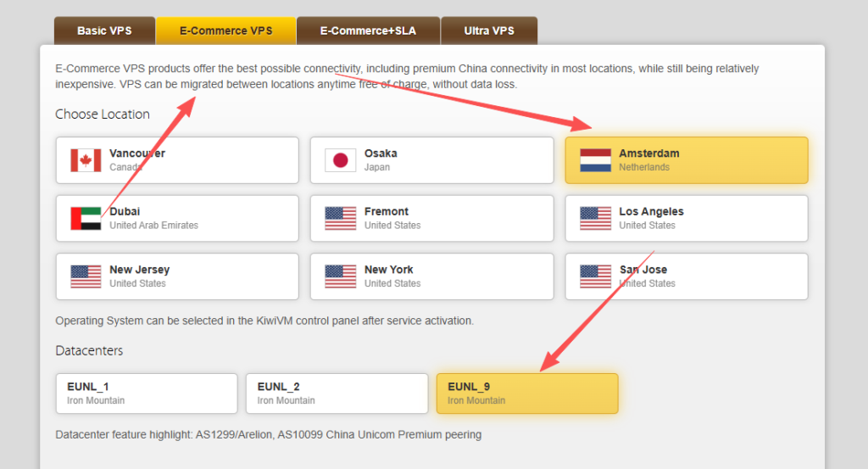Click the Netherlands flag for Amsterdam
Image resolution: width=868 pixels, height=469 pixels.
click(595, 160)
